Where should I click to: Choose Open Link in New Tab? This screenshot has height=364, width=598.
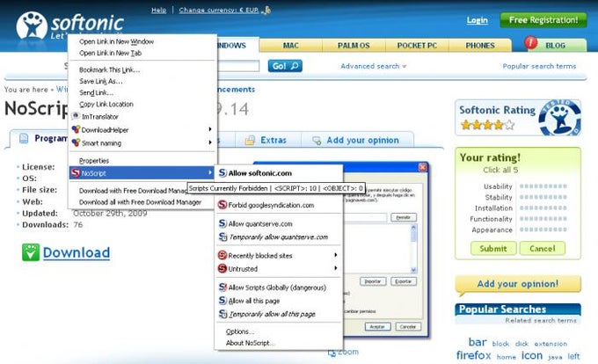(x=110, y=53)
